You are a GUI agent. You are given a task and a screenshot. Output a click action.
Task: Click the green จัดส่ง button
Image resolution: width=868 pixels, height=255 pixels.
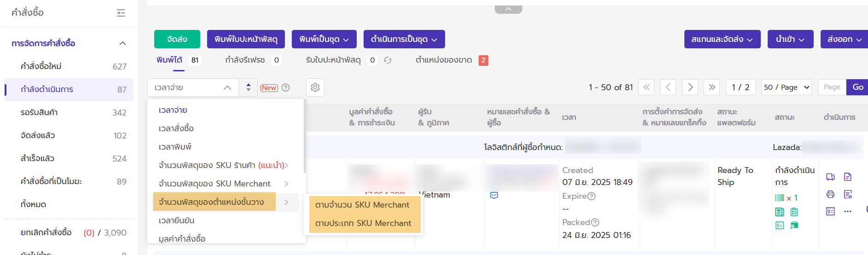click(x=177, y=39)
